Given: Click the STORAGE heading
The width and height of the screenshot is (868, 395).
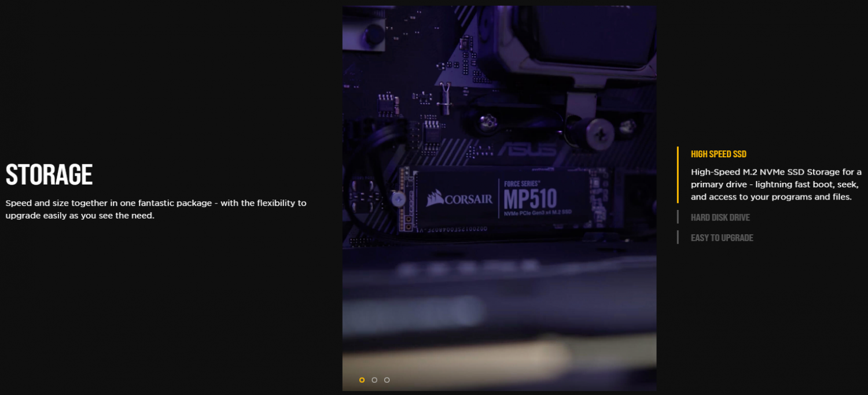Looking at the screenshot, I should (49, 175).
